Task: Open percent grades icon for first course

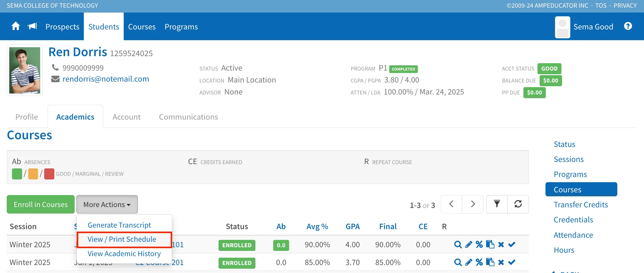Action: [x=479, y=244]
